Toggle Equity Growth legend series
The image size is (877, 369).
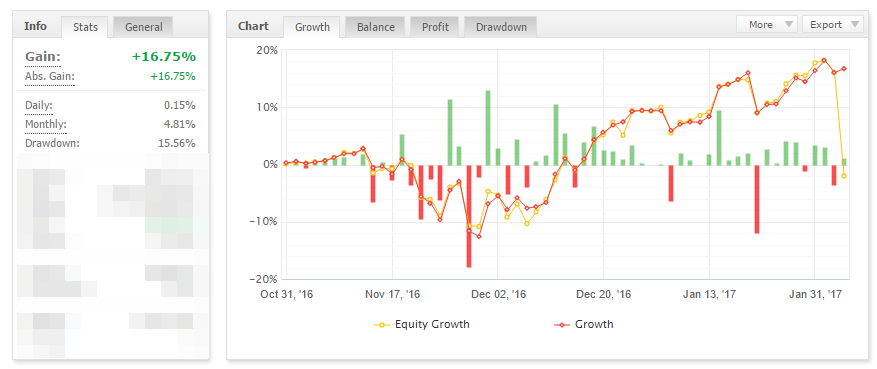click(422, 324)
